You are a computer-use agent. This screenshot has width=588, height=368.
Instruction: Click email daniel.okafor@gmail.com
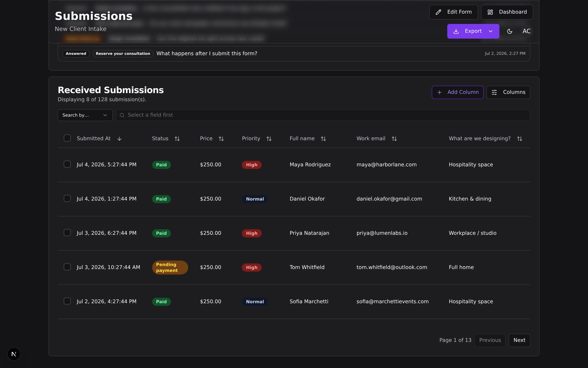[389, 199]
